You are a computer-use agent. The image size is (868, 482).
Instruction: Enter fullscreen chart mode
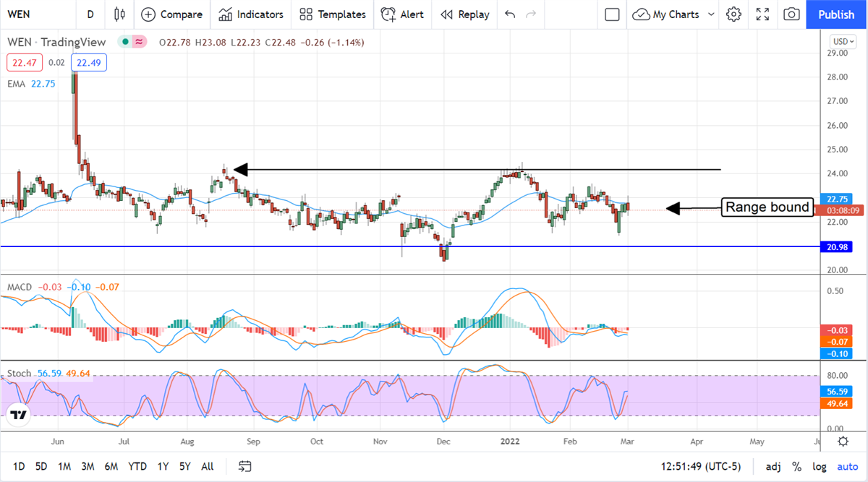(762, 14)
